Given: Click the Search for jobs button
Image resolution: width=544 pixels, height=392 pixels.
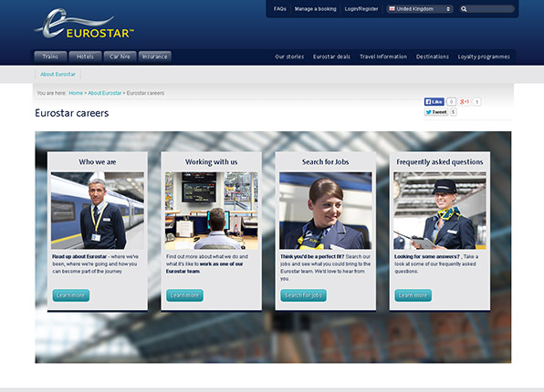Looking at the screenshot, I should click(x=303, y=295).
